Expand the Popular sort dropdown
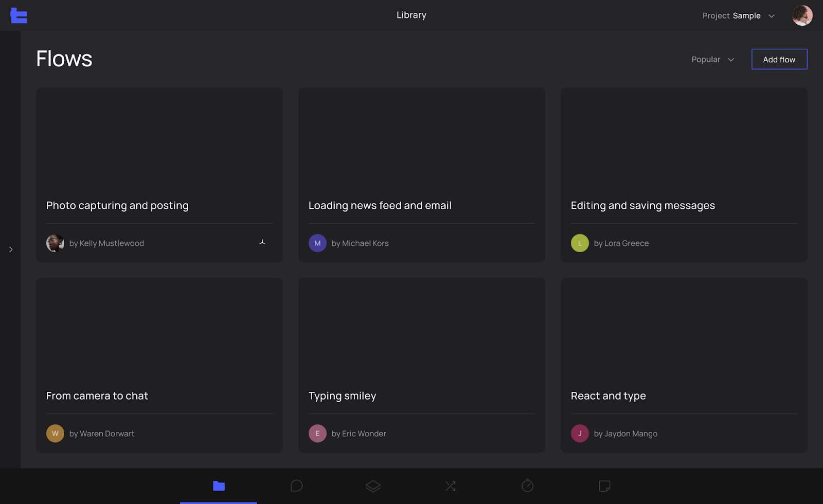This screenshot has width=823, height=504. 712,60
